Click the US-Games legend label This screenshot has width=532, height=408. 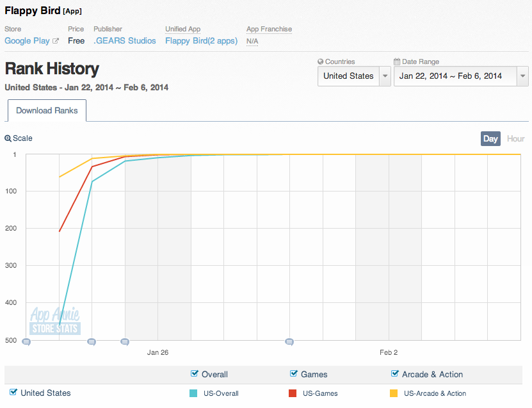pyautogui.click(x=320, y=393)
